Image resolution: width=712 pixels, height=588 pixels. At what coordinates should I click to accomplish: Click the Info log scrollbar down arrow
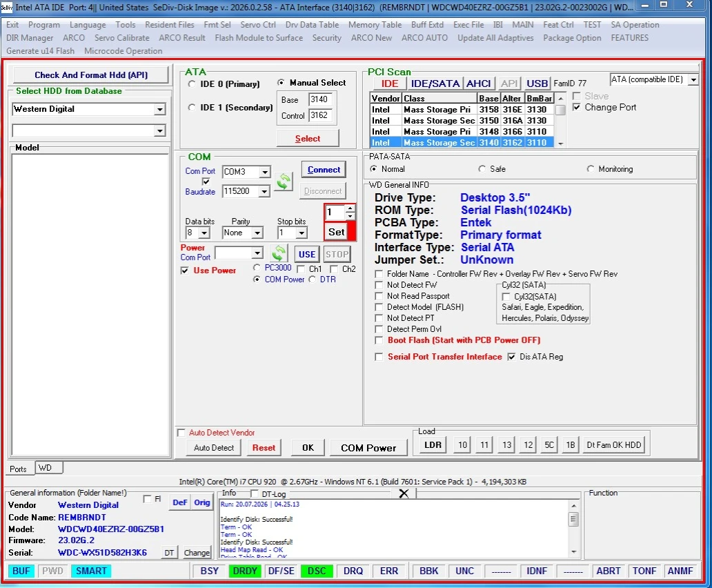coord(573,552)
